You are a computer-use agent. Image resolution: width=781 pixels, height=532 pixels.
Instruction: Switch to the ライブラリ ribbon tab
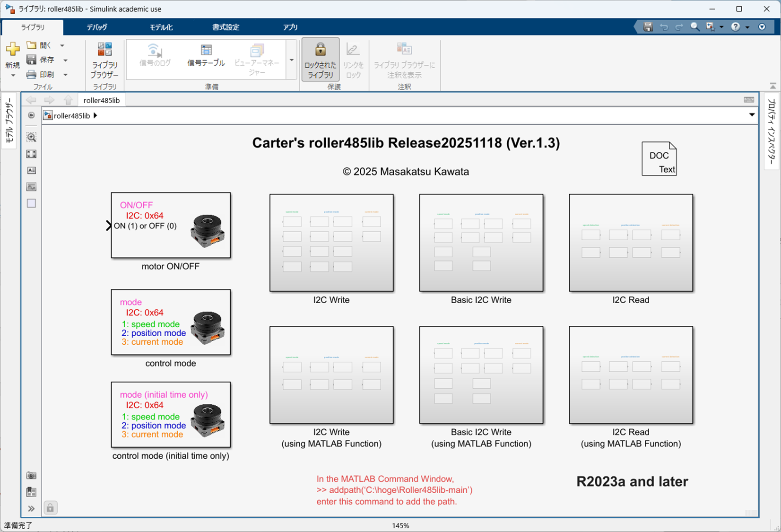pyautogui.click(x=33, y=27)
